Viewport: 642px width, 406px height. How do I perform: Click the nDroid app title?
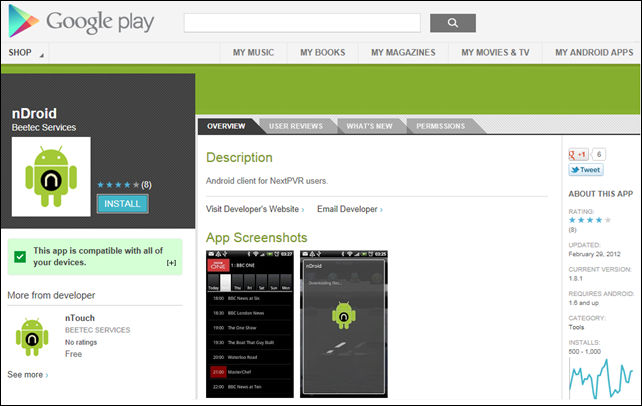(x=34, y=113)
